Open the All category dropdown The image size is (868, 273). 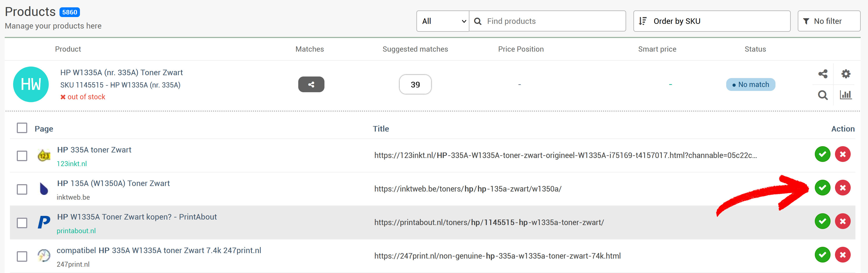tap(442, 21)
